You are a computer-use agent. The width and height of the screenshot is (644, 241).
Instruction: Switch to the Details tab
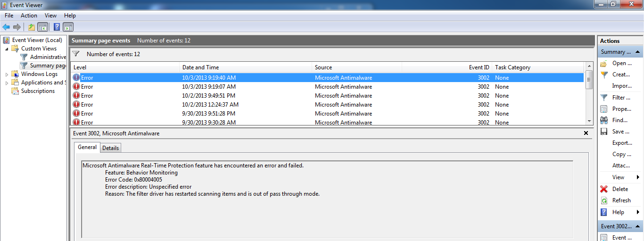click(111, 148)
